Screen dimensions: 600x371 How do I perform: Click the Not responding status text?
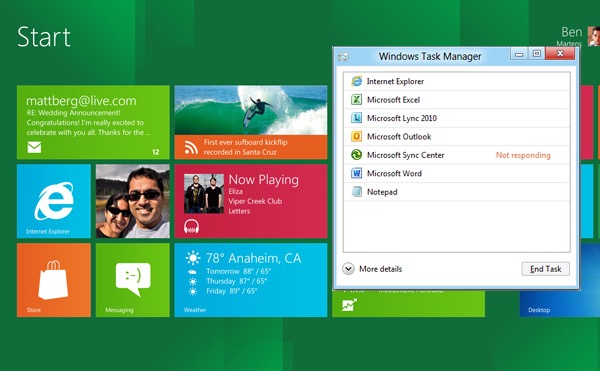pyautogui.click(x=523, y=155)
